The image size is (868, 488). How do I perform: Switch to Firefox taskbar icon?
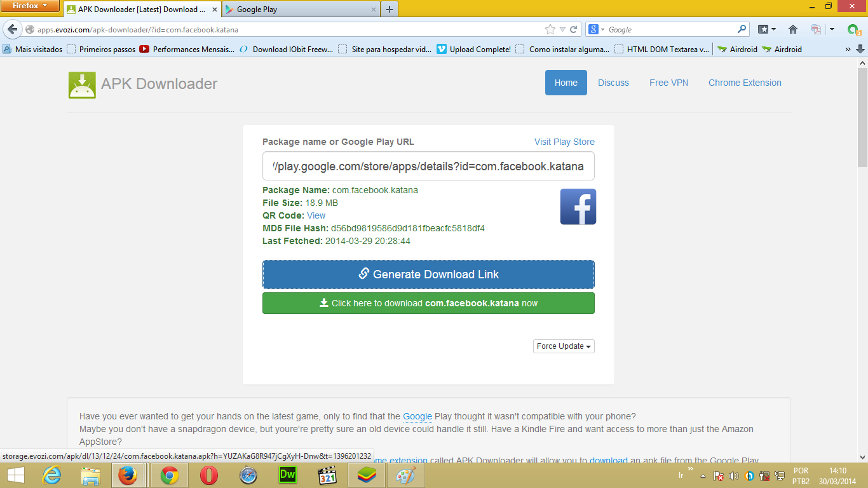click(128, 475)
